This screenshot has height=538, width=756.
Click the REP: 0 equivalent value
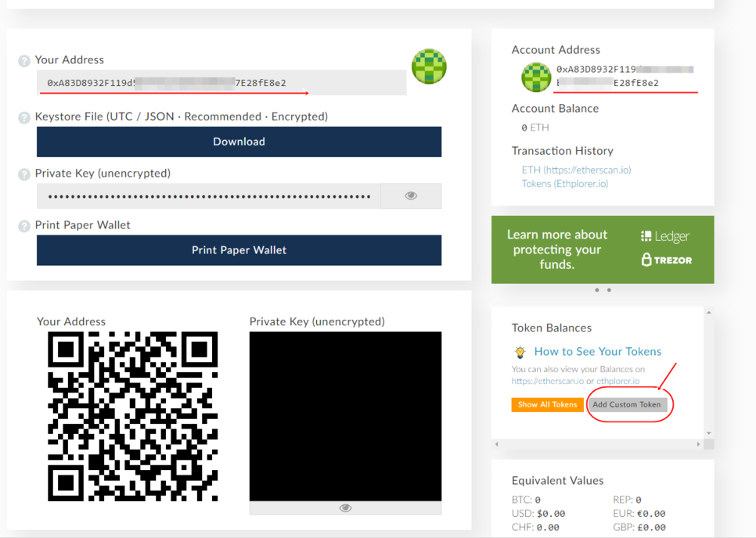628,500
